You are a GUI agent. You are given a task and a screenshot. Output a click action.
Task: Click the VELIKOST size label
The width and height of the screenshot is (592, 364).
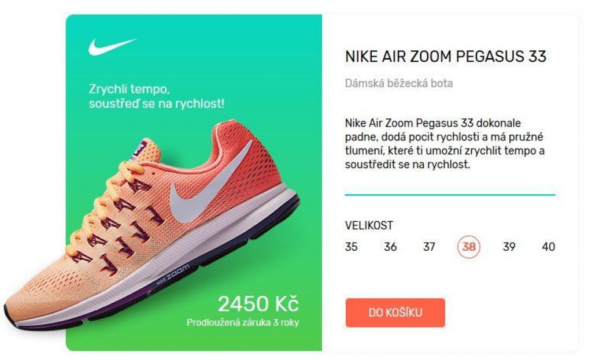(x=369, y=225)
